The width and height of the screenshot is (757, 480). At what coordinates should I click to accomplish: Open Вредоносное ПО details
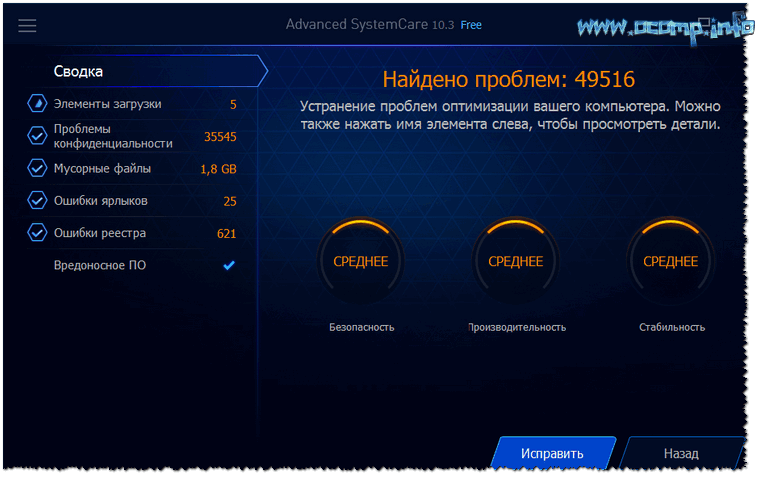tap(100, 265)
